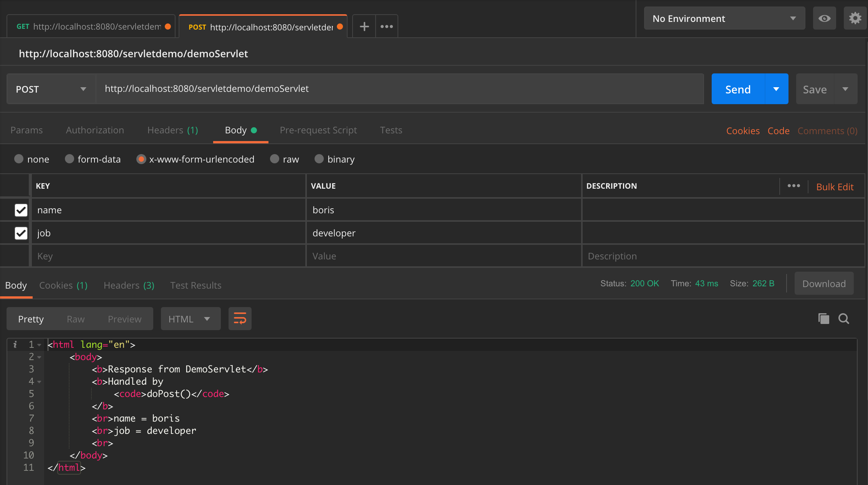Open Bulk Edit for parameters
Screen dimensions: 868x485
[x=835, y=186]
